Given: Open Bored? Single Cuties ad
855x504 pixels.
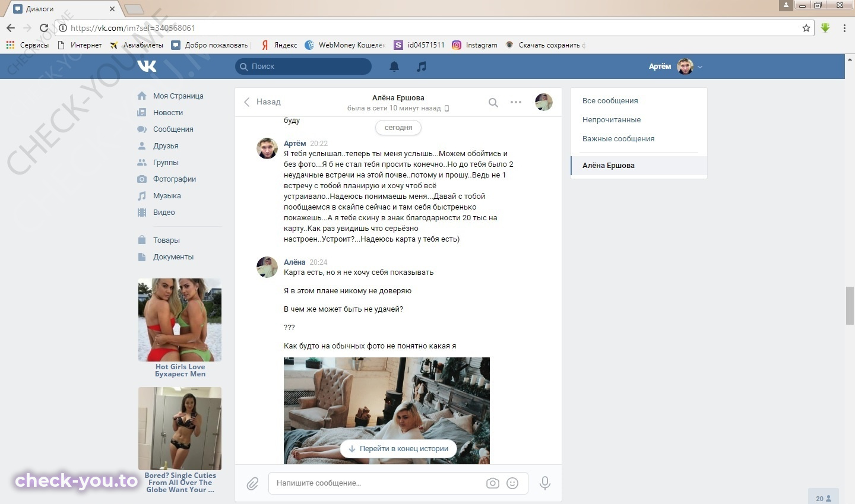Looking at the screenshot, I should pyautogui.click(x=180, y=440).
